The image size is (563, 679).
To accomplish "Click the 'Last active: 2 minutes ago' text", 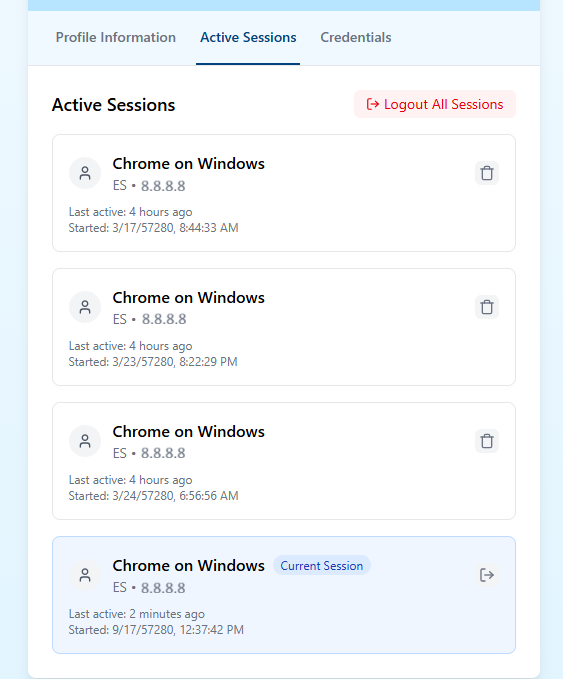I will [136, 614].
